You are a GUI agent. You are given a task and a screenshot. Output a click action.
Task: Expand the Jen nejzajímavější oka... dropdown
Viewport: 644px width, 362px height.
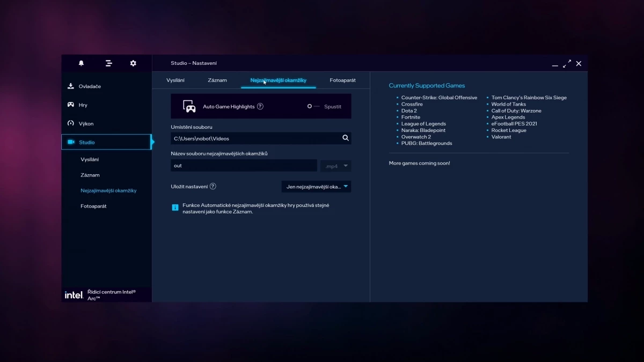coord(316,187)
